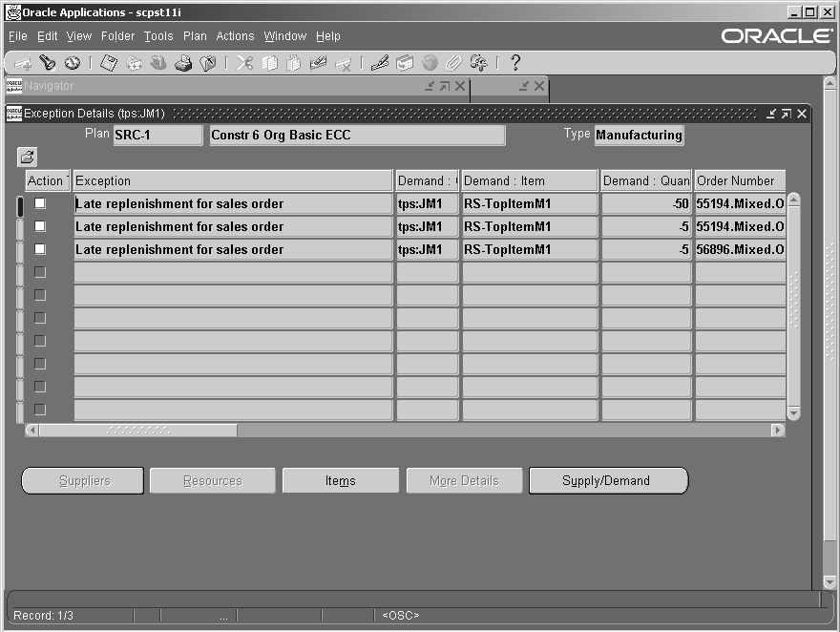Click the Supply/Demand button
This screenshot has width=840, height=632.
[608, 480]
